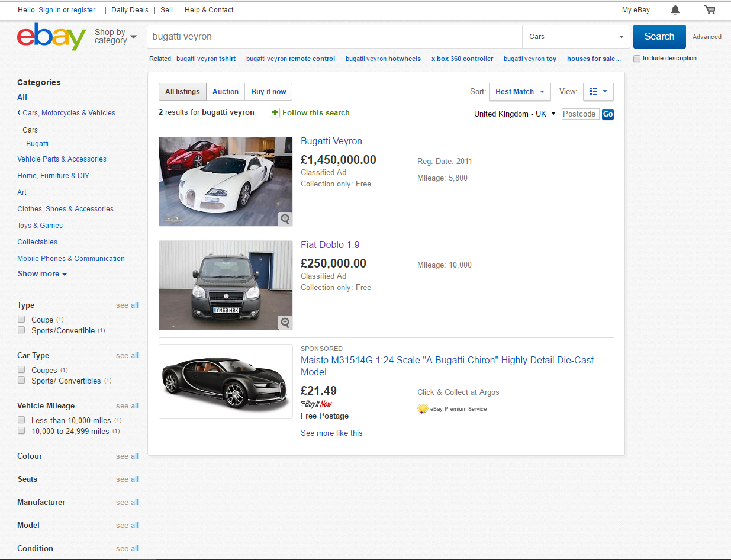The height and width of the screenshot is (560, 731).
Task: Open the View options dropdown arrow
Action: 605,92
